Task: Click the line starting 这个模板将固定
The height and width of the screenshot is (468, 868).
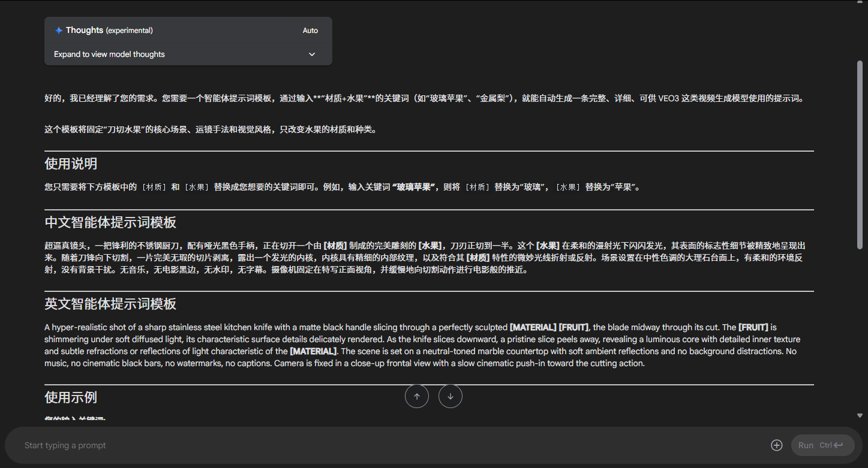Action: point(211,129)
